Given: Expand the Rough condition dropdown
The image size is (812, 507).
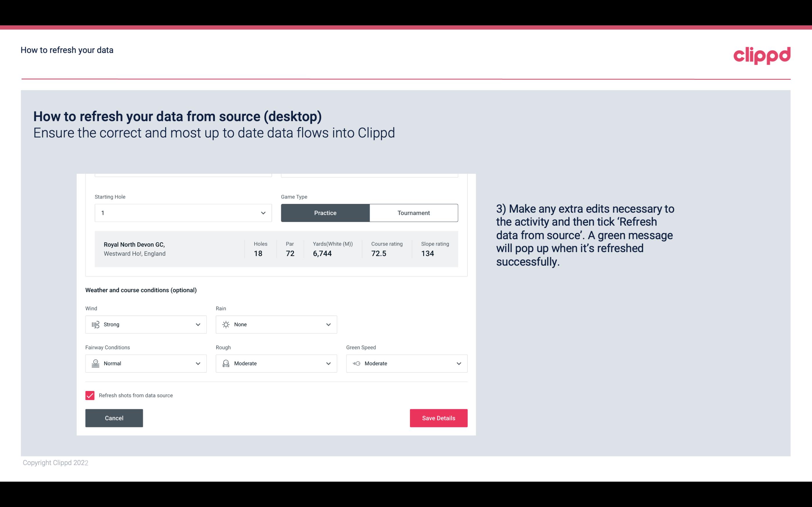Looking at the screenshot, I should (328, 363).
